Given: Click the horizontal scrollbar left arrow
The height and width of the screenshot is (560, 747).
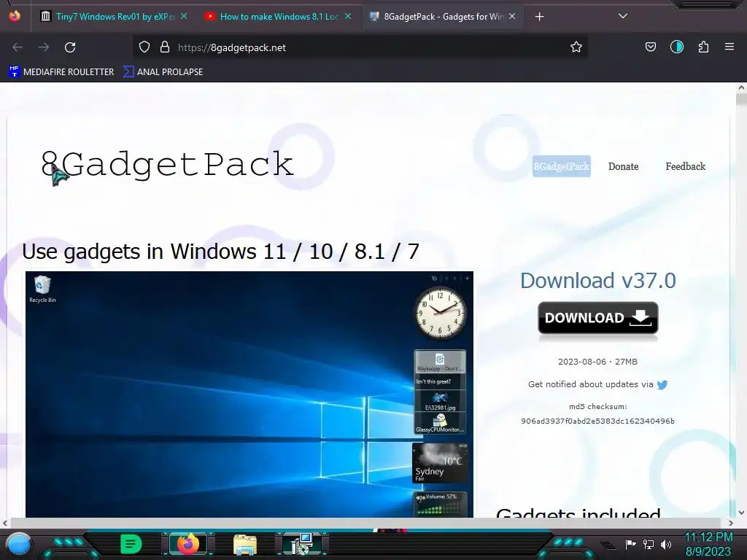Looking at the screenshot, I should (x=5, y=523).
